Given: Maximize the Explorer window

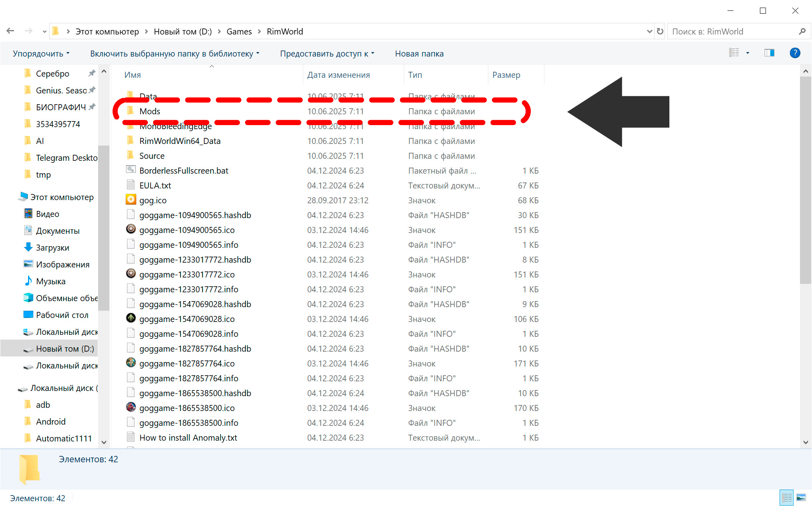Looking at the screenshot, I should coord(763,11).
